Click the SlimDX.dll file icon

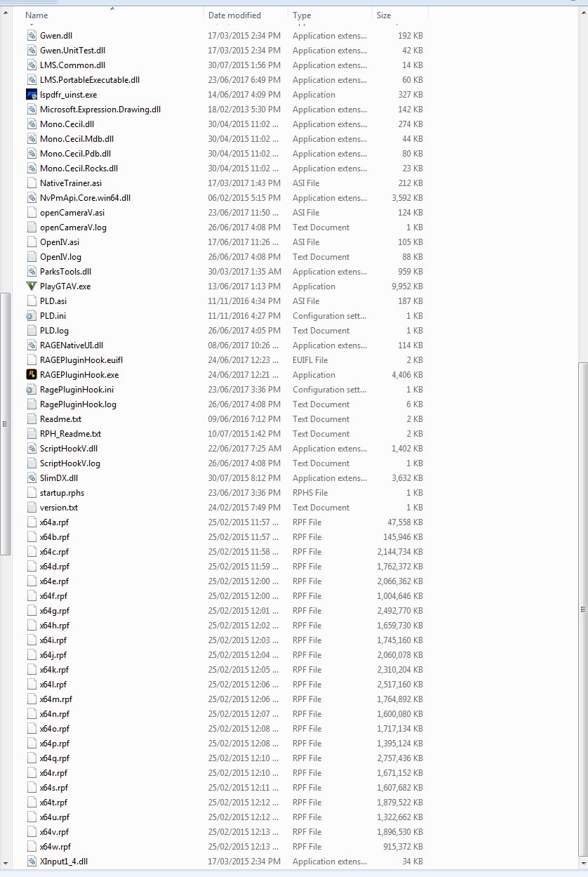(31, 477)
